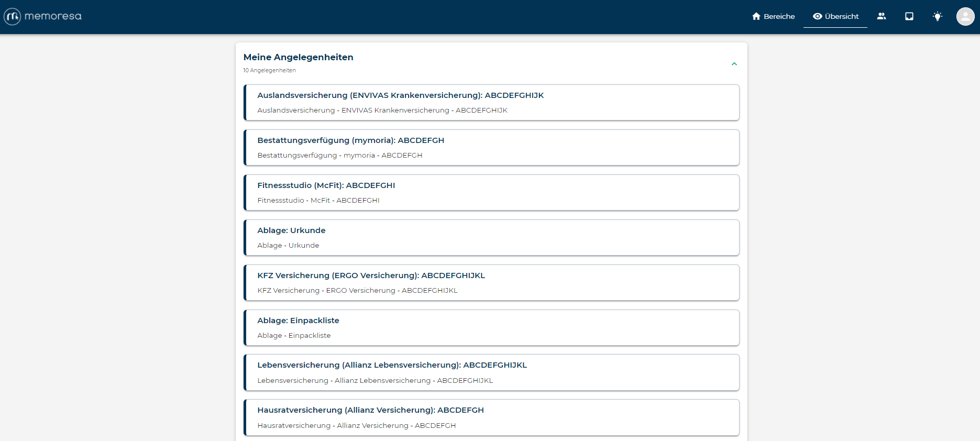This screenshot has height=441, width=980.
Task: Open the Ablage: Urkunde entry
Action: pyautogui.click(x=491, y=238)
